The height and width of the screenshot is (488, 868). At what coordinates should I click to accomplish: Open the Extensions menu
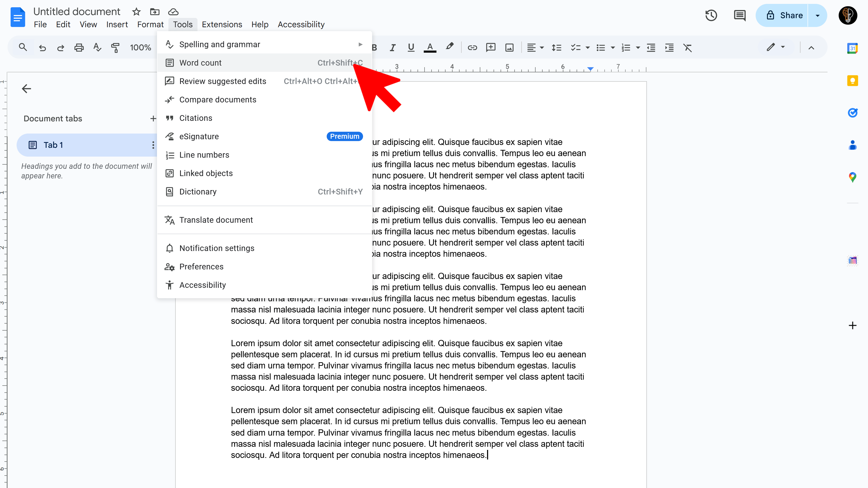[x=222, y=24]
